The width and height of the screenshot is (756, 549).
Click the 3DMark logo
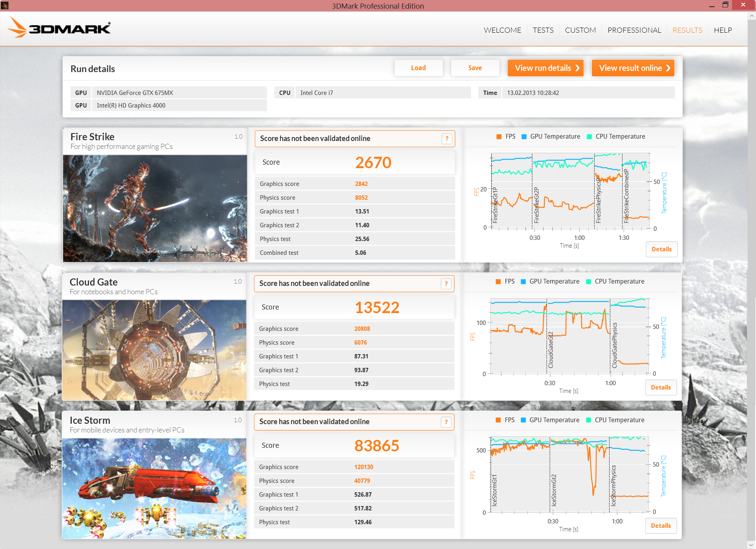tap(59, 28)
